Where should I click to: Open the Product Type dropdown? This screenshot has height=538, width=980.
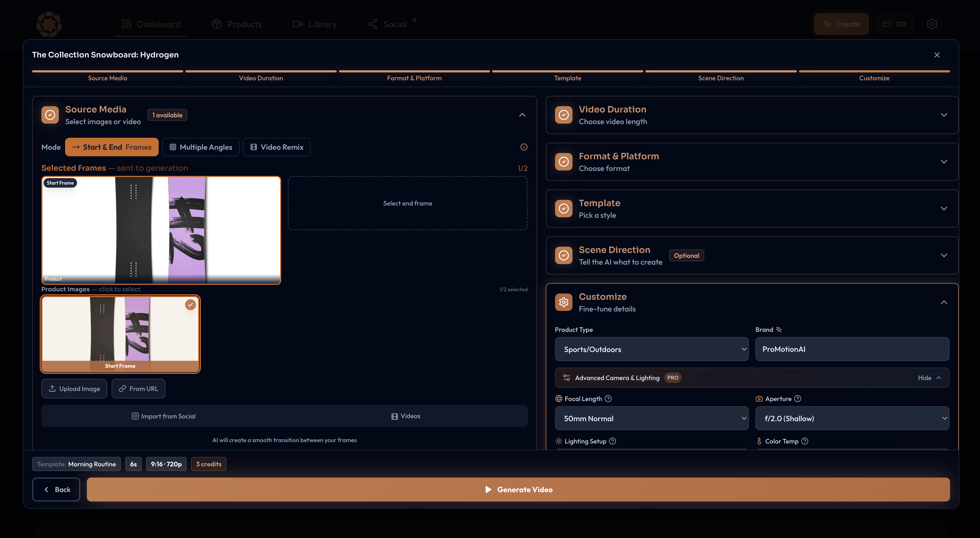651,349
